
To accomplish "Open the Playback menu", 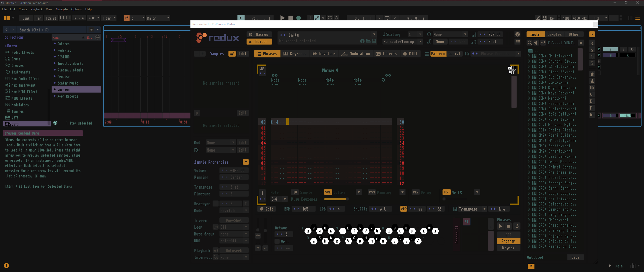I will 36,9.
